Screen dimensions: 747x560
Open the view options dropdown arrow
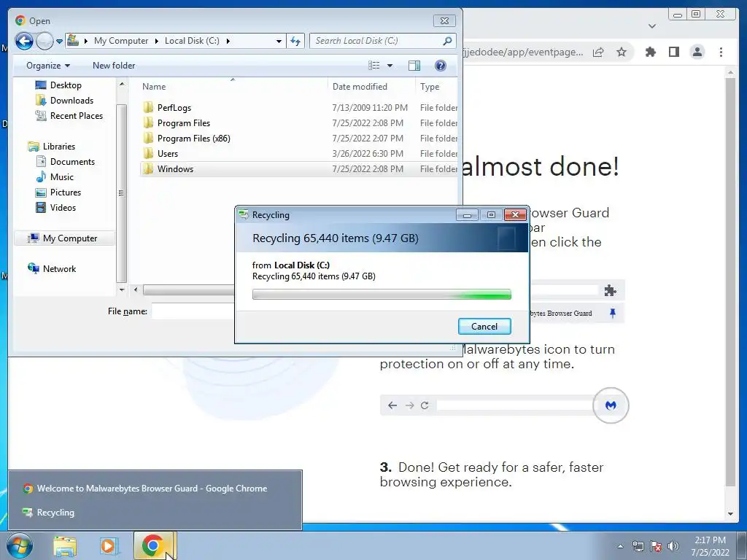390,66
